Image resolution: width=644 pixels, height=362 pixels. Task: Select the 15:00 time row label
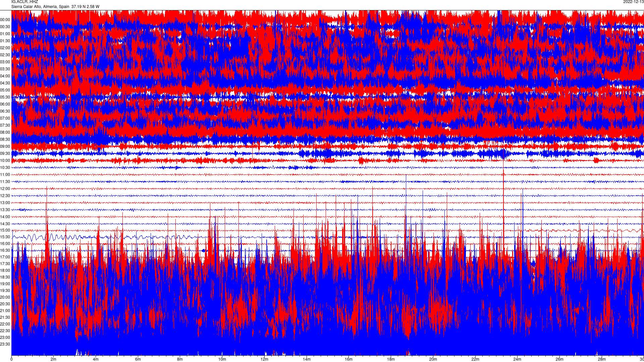click(5, 230)
